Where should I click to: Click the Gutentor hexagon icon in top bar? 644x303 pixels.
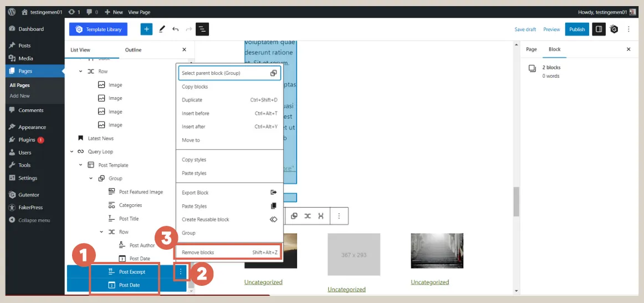click(x=614, y=29)
